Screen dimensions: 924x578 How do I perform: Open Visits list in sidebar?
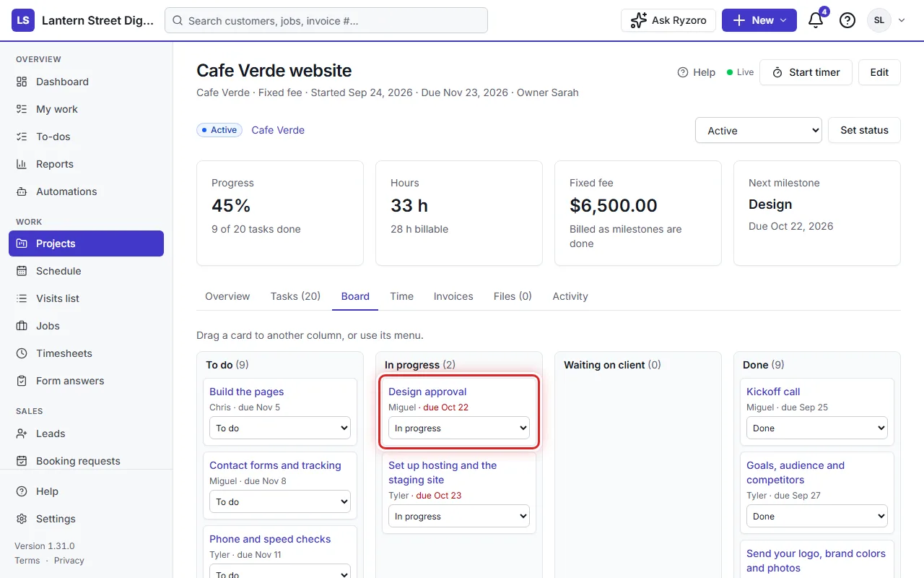coord(87,298)
